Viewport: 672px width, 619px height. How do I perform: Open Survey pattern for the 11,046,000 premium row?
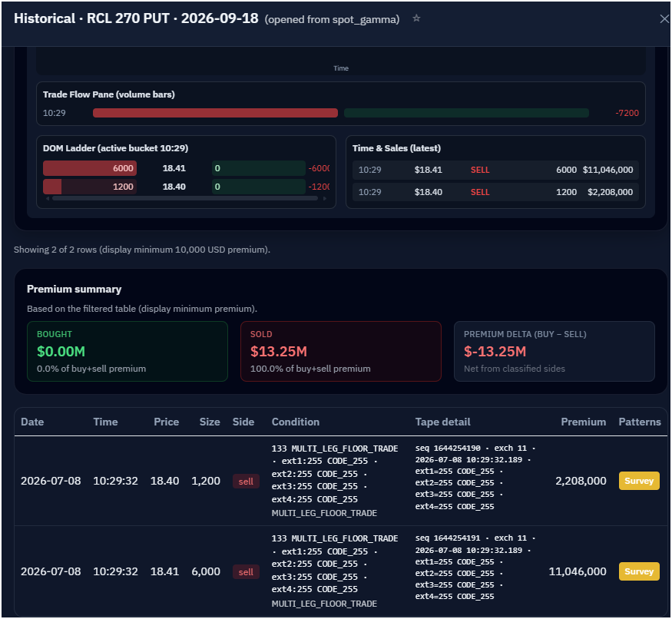[638, 571]
